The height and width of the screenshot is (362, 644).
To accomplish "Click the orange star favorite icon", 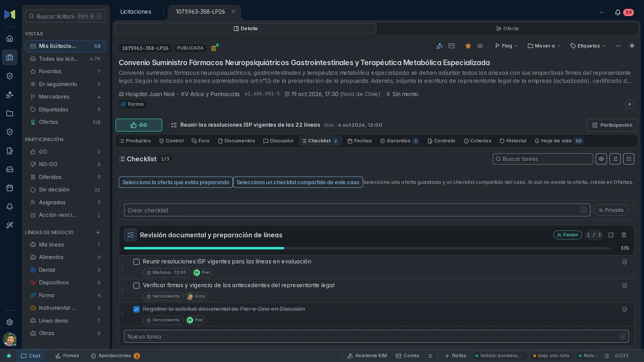I will tap(468, 46).
